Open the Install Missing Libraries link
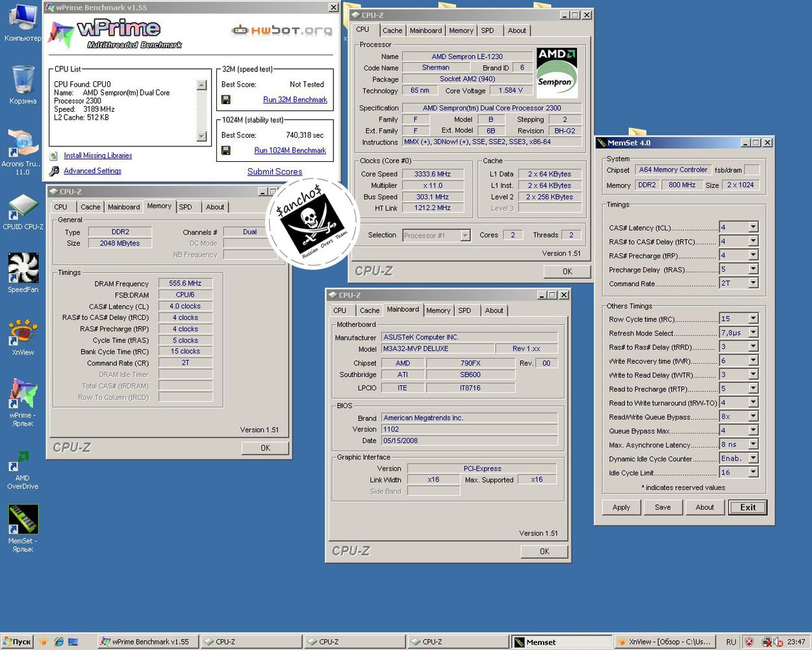 click(98, 156)
